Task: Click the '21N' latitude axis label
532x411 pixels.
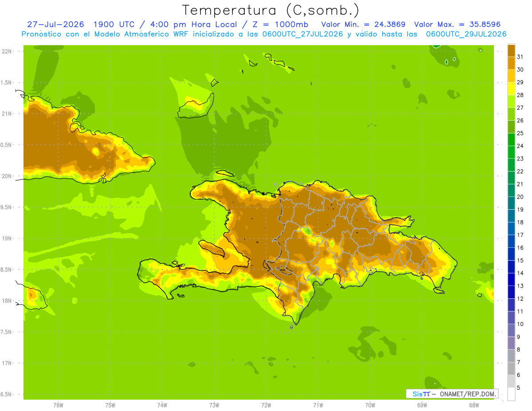Action: pyautogui.click(x=6, y=114)
